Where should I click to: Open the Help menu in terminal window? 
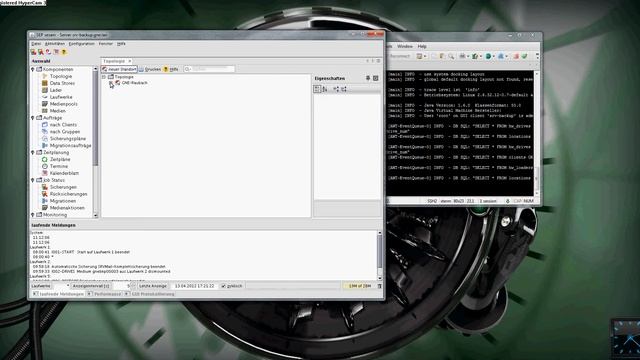[422, 47]
